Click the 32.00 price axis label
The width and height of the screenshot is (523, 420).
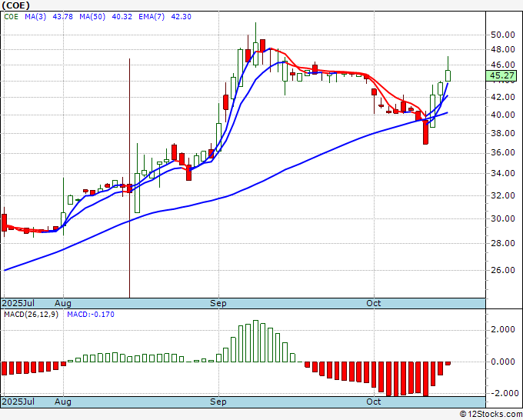(503, 195)
